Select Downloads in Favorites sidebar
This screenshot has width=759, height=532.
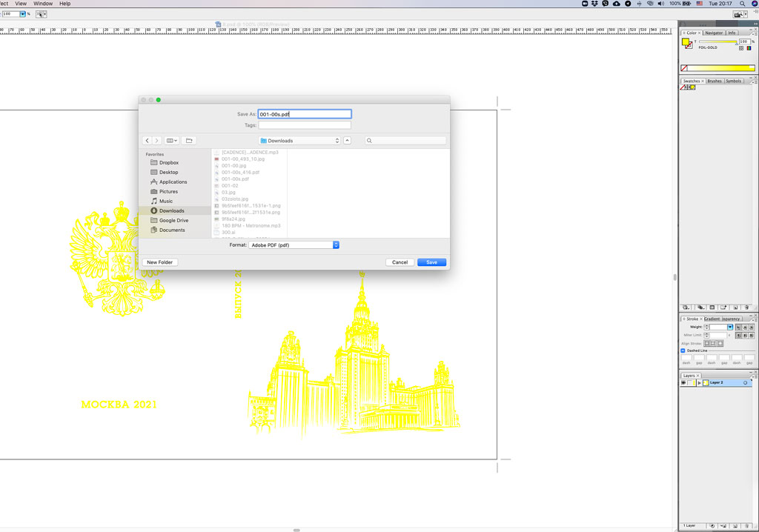coord(175,211)
